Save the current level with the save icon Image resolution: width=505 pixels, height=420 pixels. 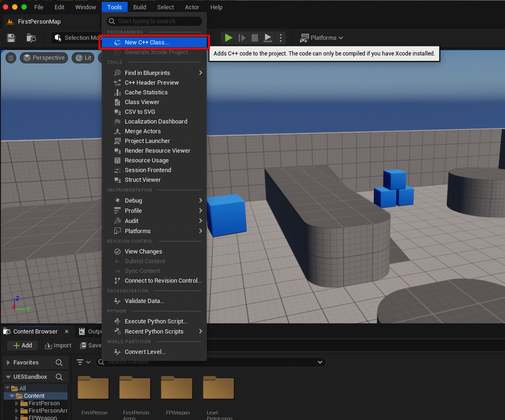pyautogui.click(x=10, y=38)
